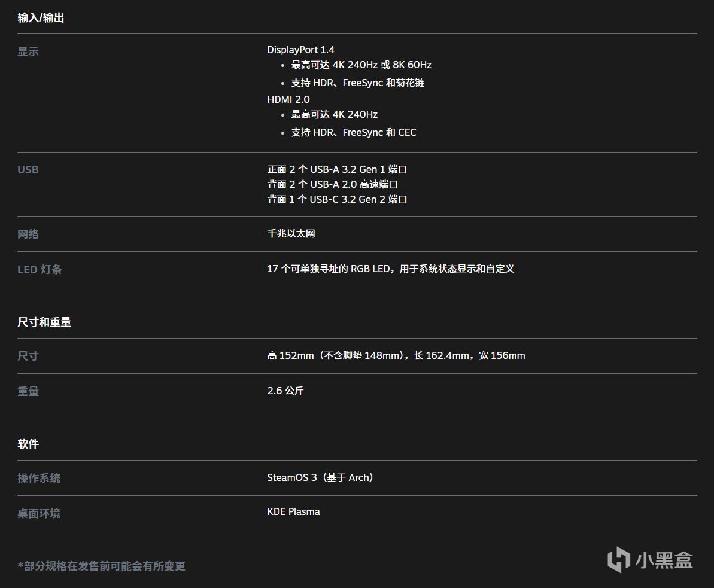The image size is (714, 588).
Task: Select 最高可达 4K 240Hz 或 8K 60Hz
Action: [361, 65]
